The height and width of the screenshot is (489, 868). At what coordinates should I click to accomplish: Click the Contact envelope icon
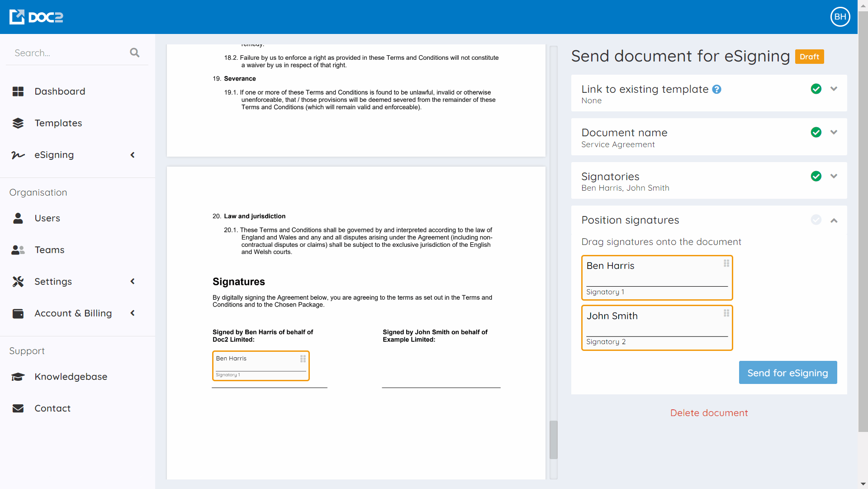(18, 408)
